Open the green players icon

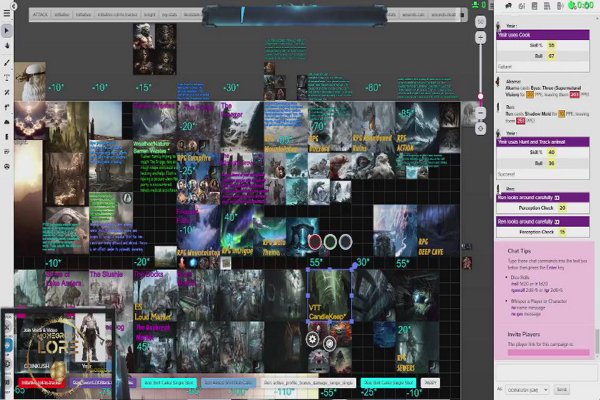(476, 5)
